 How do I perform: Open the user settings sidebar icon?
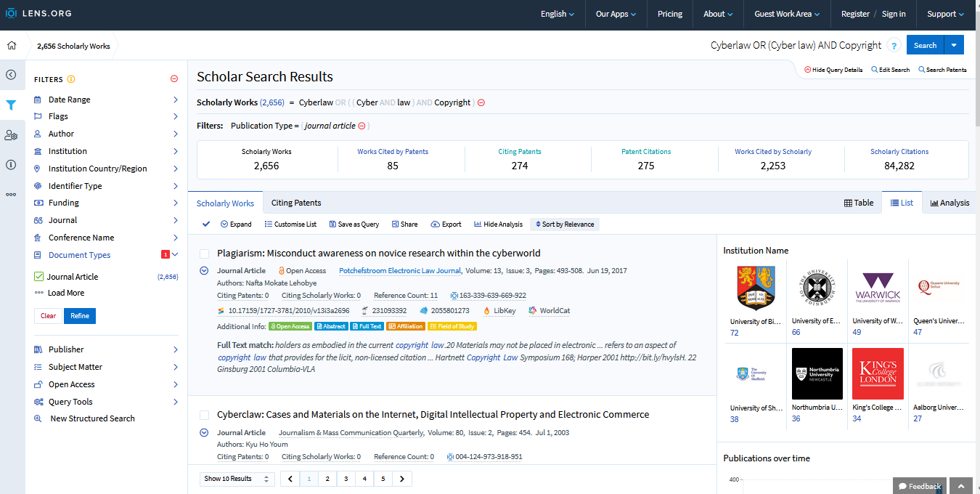point(11,135)
